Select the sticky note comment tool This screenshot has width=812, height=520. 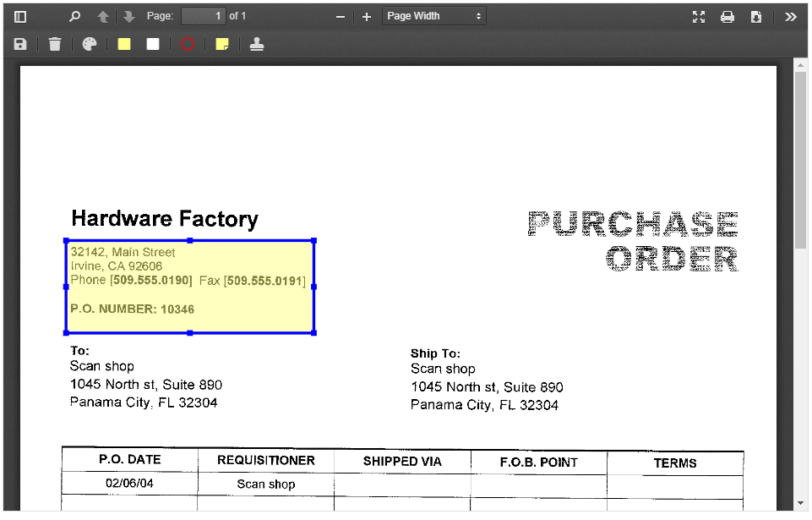[221, 43]
